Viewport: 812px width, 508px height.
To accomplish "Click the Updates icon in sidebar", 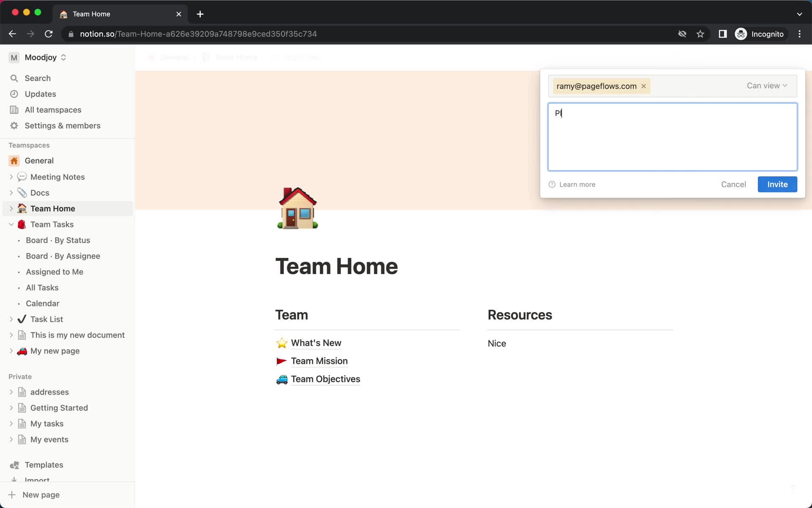I will click(14, 94).
